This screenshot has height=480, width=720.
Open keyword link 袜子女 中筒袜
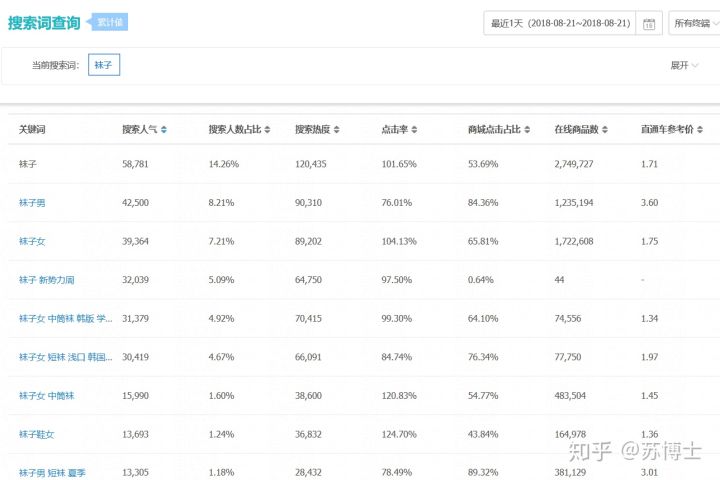point(46,396)
